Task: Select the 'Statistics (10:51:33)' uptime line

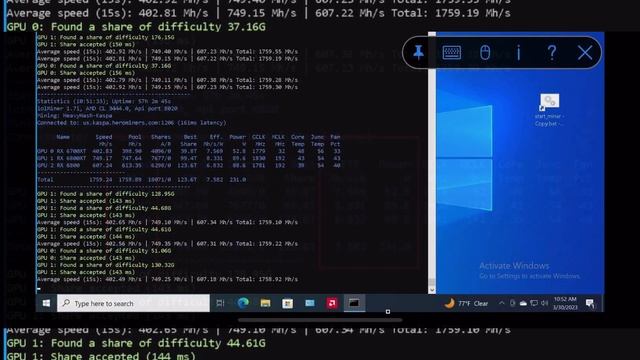Action: (104, 101)
